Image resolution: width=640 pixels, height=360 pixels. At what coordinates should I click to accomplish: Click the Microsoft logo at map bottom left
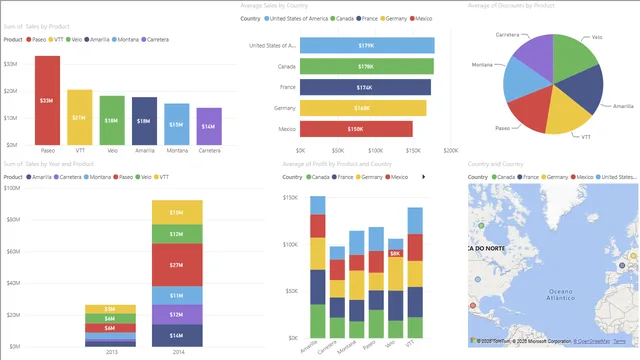(x=473, y=340)
